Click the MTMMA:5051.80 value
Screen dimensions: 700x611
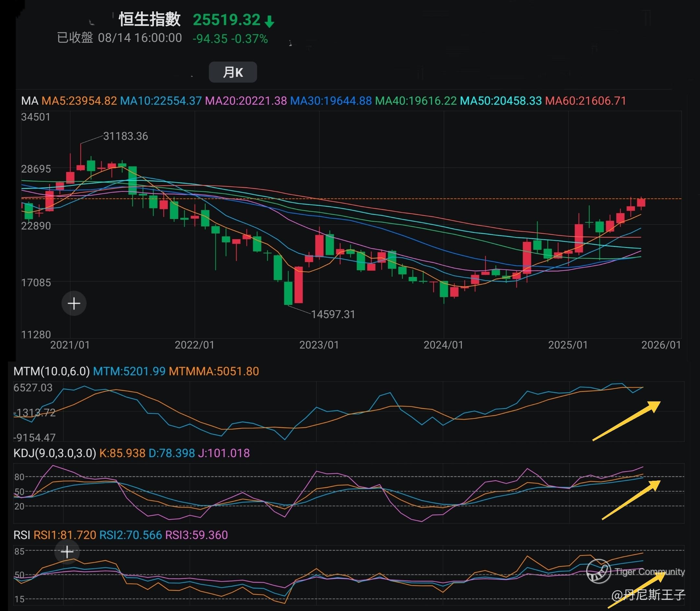pos(214,371)
